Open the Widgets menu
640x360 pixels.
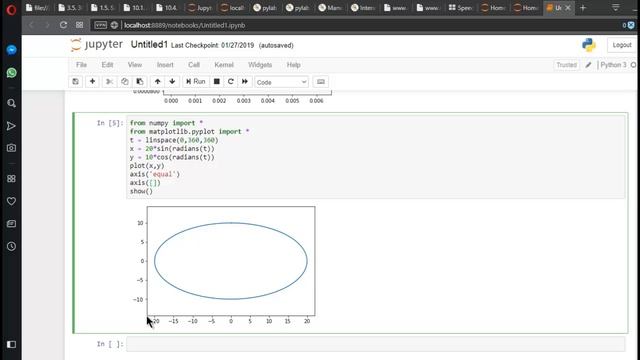coord(260,65)
